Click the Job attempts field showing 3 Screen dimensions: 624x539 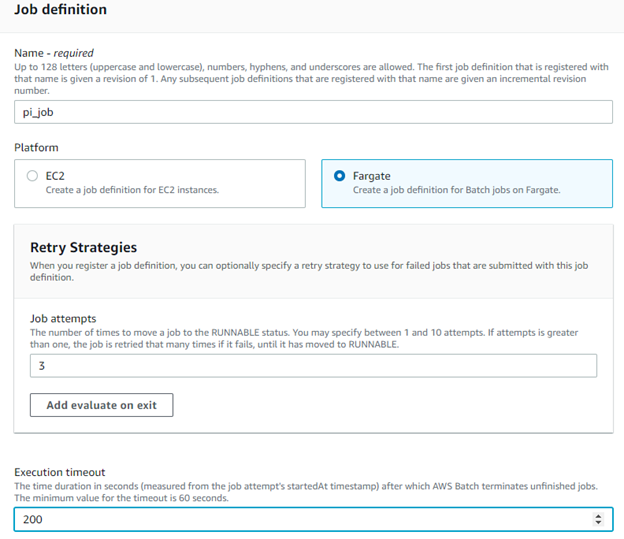pos(312,365)
